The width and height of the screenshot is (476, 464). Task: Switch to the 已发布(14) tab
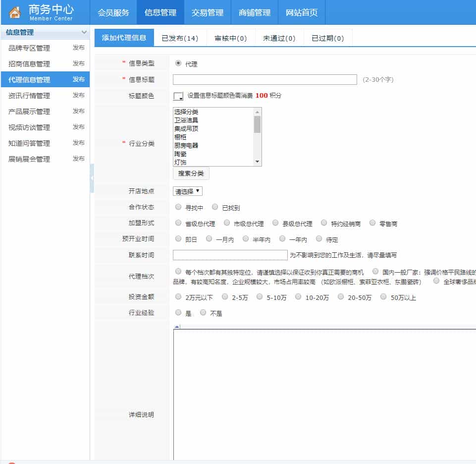180,38
